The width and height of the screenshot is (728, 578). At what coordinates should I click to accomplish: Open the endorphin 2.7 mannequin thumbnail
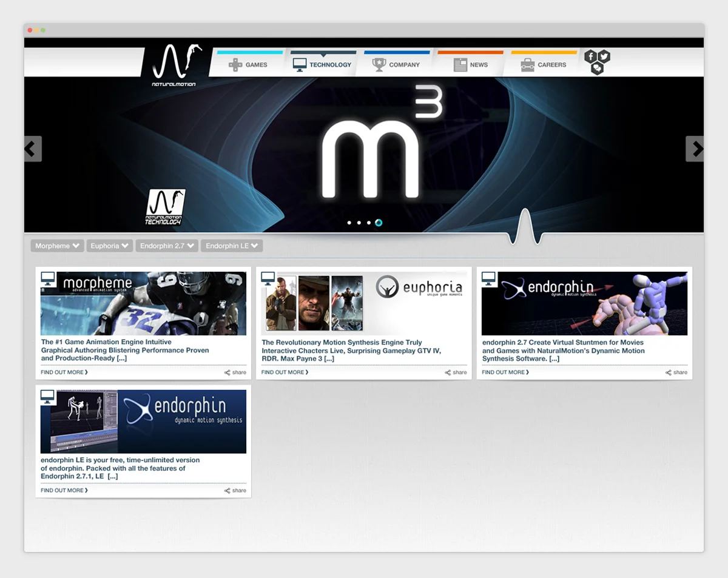click(584, 303)
